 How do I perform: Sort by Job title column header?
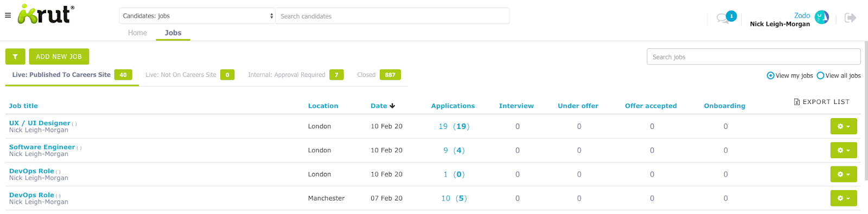pyautogui.click(x=23, y=106)
